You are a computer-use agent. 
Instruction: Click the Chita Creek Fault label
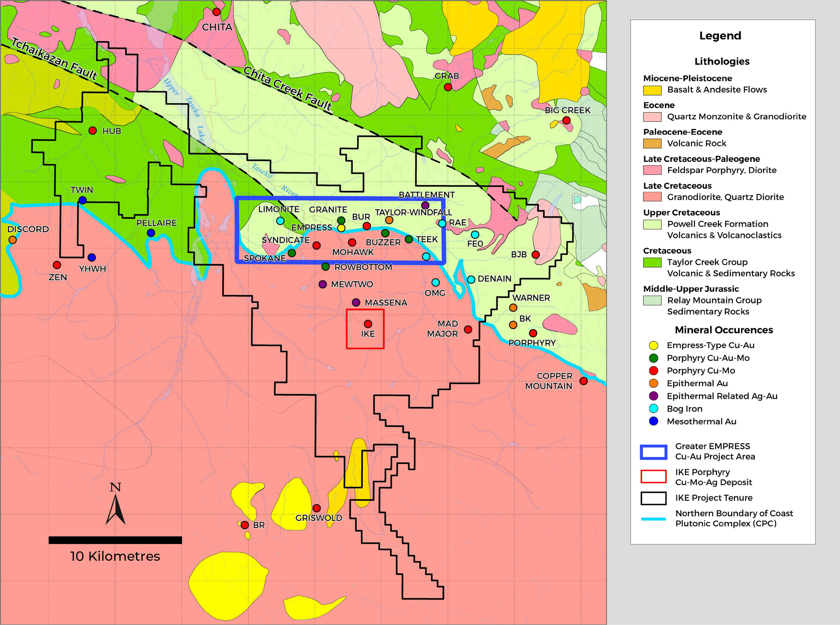pyautogui.click(x=288, y=89)
